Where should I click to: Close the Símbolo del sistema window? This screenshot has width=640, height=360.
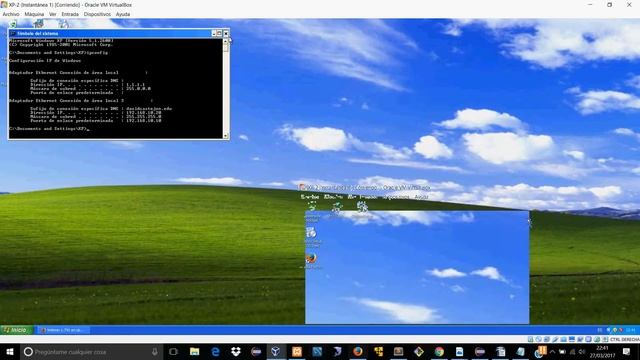coord(226,33)
